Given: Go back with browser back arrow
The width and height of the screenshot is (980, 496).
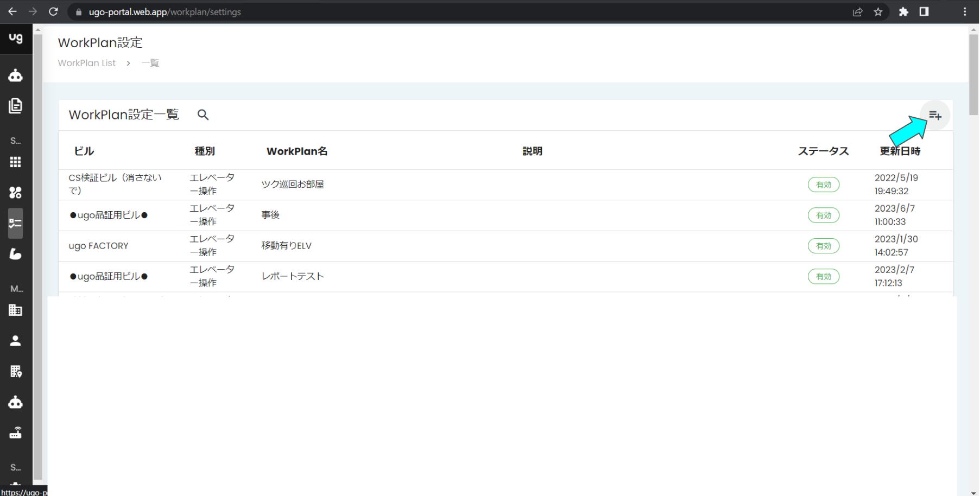Looking at the screenshot, I should (x=12, y=11).
